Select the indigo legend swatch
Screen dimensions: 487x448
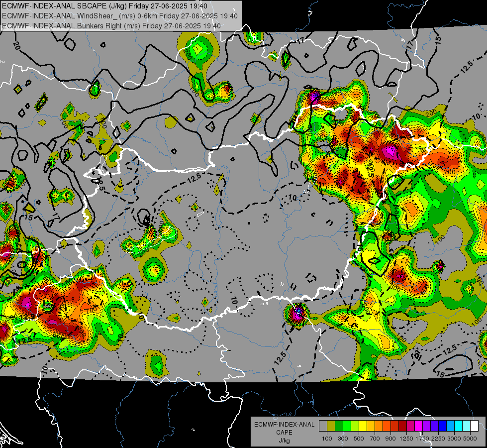tap(434, 426)
